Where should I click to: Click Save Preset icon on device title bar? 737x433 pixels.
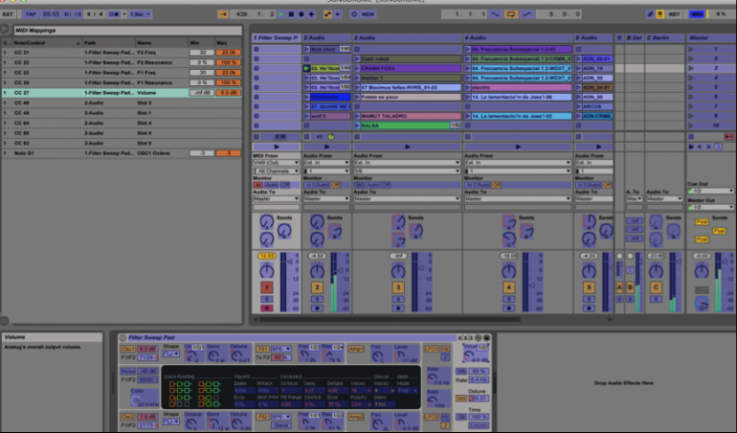click(x=487, y=338)
